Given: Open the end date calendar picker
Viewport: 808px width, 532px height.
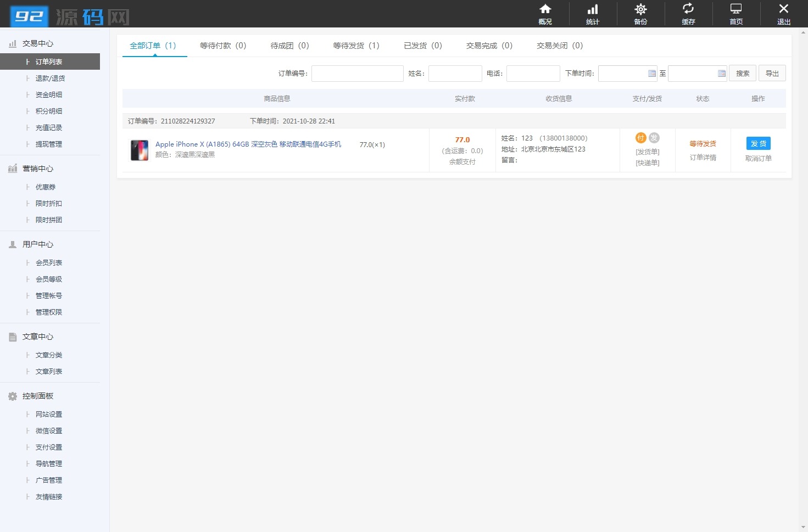Looking at the screenshot, I should pyautogui.click(x=722, y=74).
